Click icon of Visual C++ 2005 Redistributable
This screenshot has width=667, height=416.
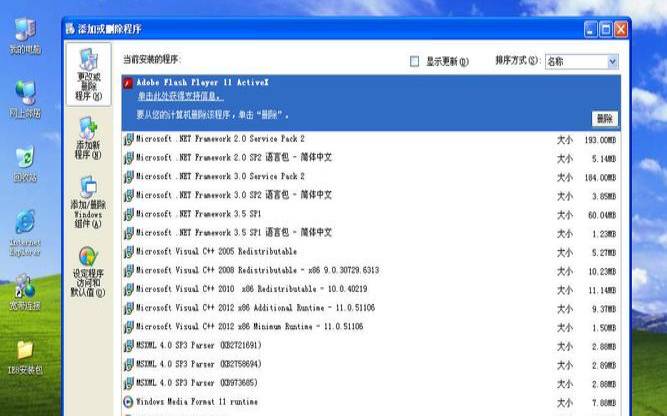(128, 252)
